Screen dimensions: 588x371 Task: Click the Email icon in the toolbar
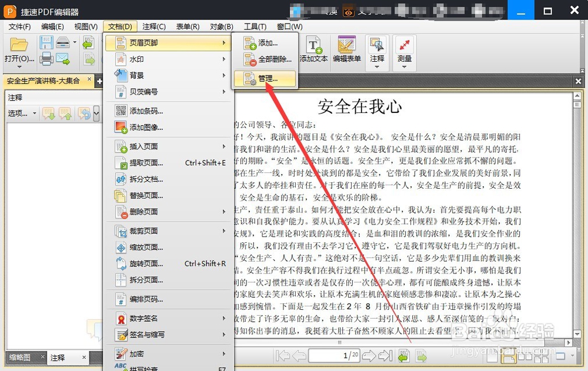[x=61, y=57]
